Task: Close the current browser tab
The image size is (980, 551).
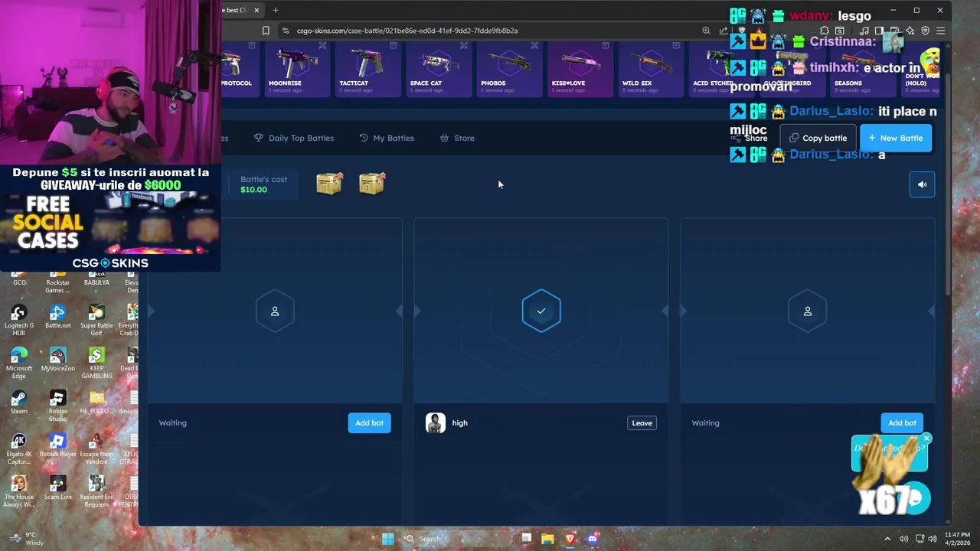Action: tap(256, 10)
